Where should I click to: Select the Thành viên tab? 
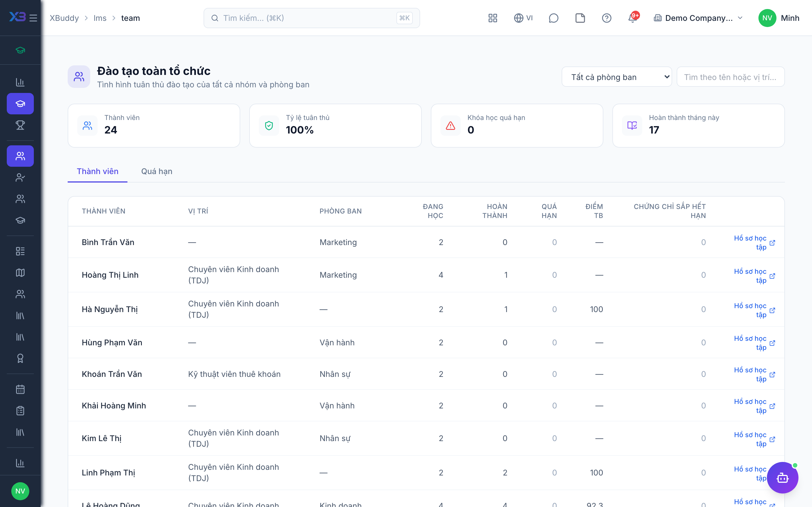[98, 171]
